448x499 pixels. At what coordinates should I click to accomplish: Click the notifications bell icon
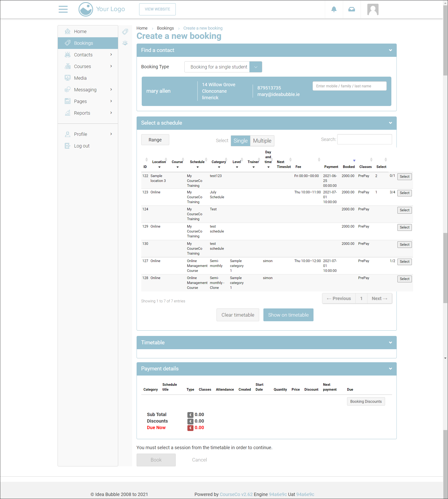pos(334,9)
